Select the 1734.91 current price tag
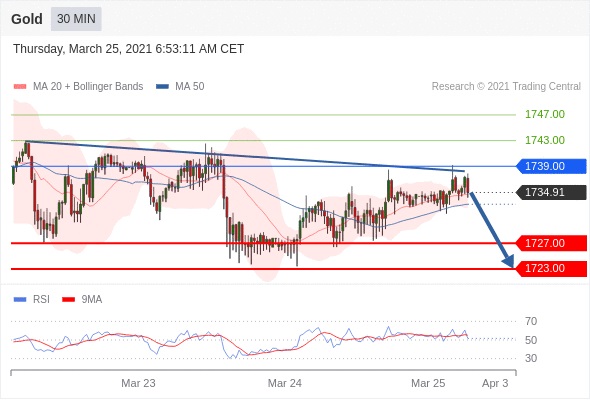The width and height of the screenshot is (590, 400). click(551, 192)
